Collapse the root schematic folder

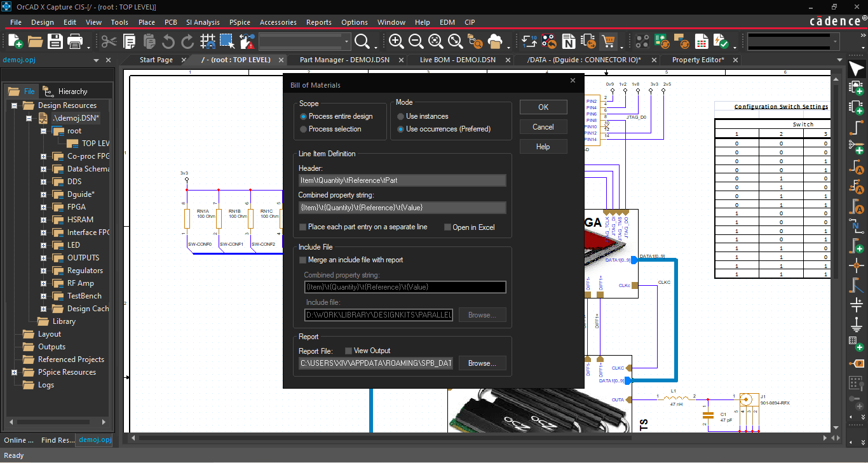pos(43,131)
